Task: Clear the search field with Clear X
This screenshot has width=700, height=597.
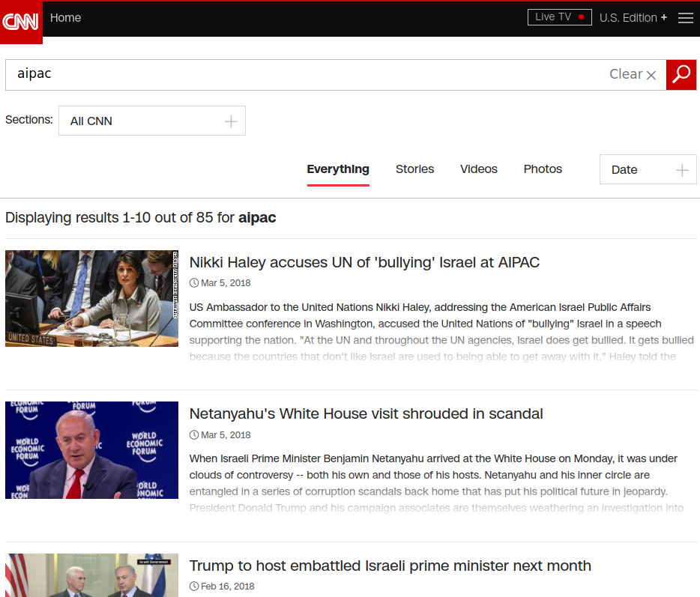Action: pos(633,74)
